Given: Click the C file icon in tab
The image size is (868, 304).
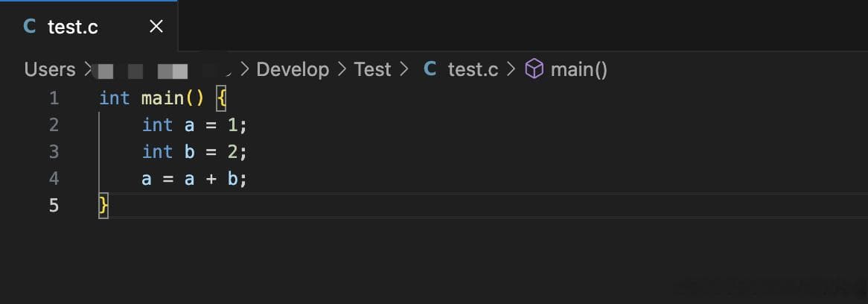Looking at the screenshot, I should coord(30,26).
